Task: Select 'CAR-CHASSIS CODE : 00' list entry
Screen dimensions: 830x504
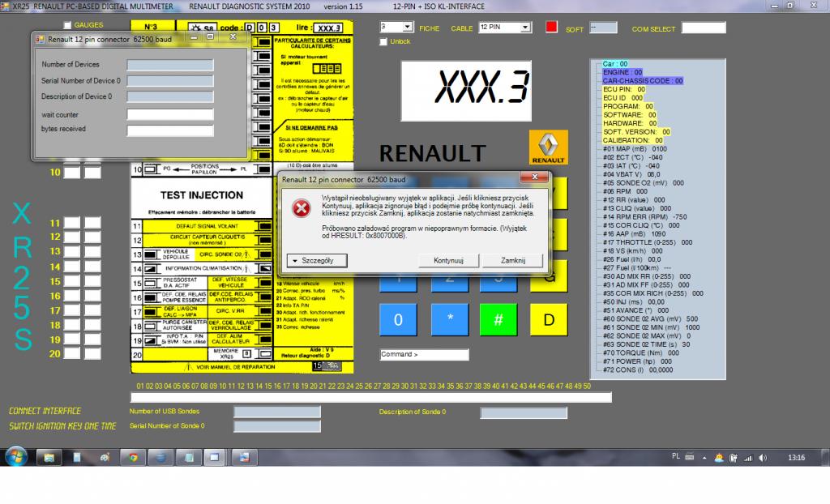Action: pyautogui.click(x=643, y=80)
